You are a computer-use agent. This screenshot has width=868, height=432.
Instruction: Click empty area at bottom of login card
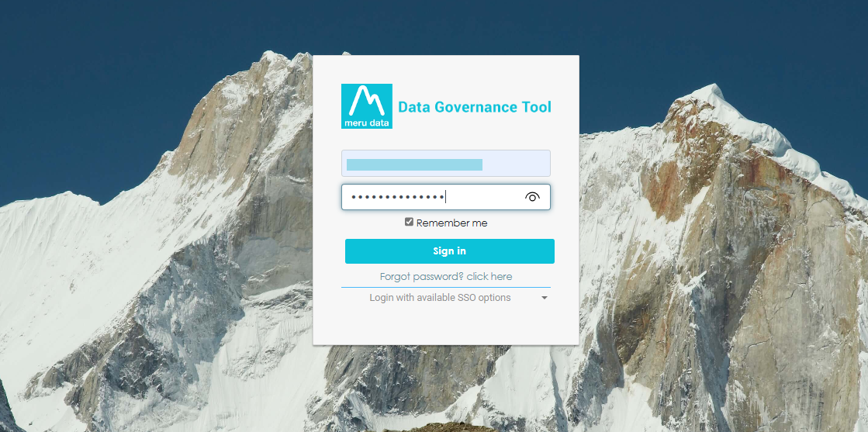click(445, 326)
